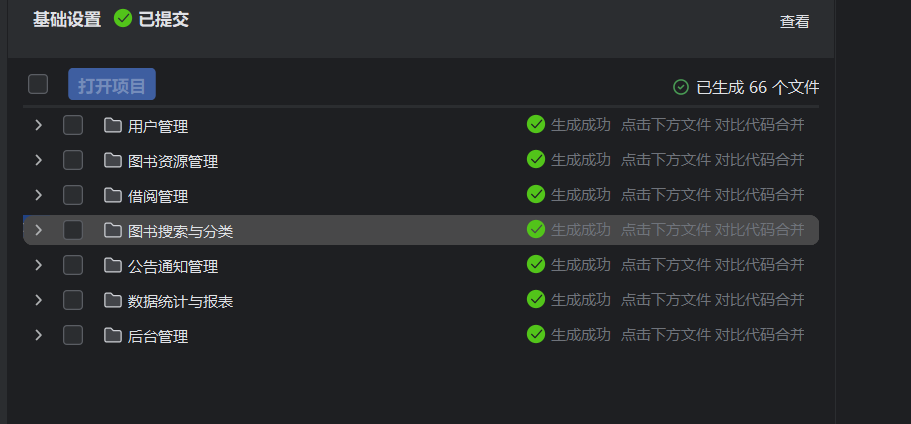The image size is (911, 424).
Task: Click the folder icon beside 图书资源管理
Action: coord(112,161)
